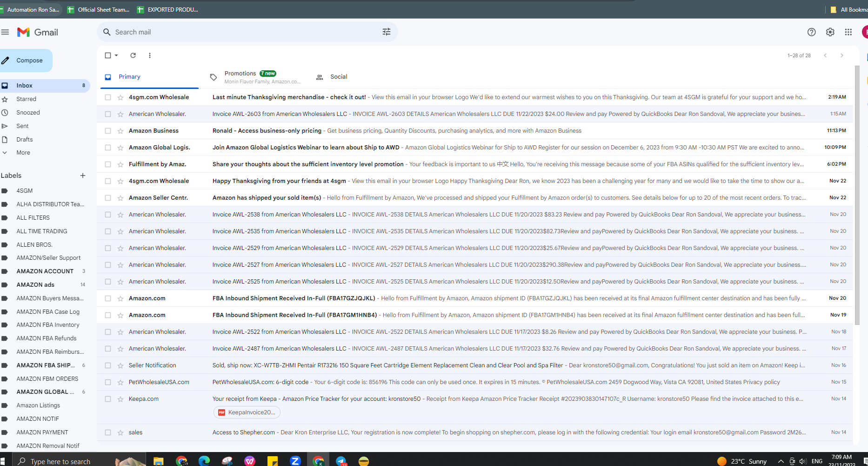This screenshot has width=868, height=466.
Task: Check the sales Shepher.com email checkbox
Action: [x=108, y=432]
